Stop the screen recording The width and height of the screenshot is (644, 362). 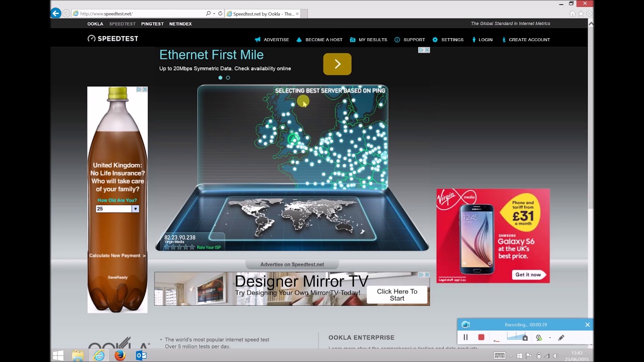[481, 337]
